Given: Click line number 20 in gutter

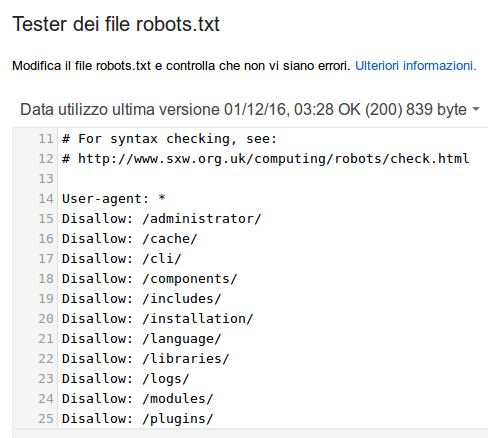Looking at the screenshot, I should 46,319.
